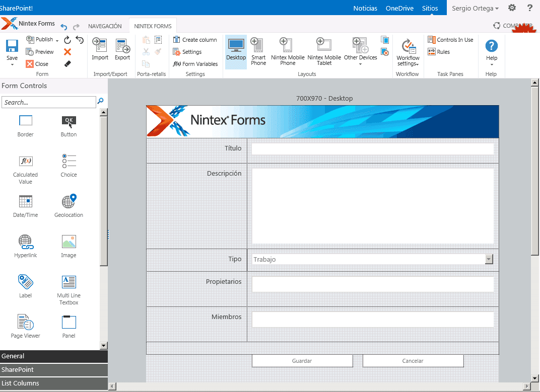Viewport: 540px width, 392px height.
Task: Select the Multi Line Textbox control
Action: tap(69, 290)
